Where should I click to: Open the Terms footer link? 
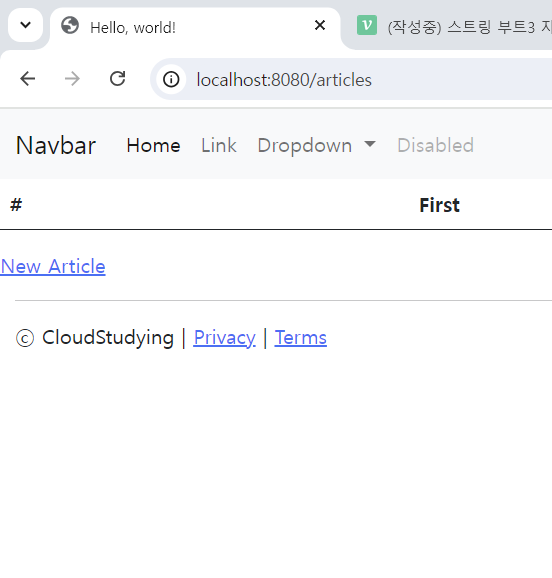[301, 338]
